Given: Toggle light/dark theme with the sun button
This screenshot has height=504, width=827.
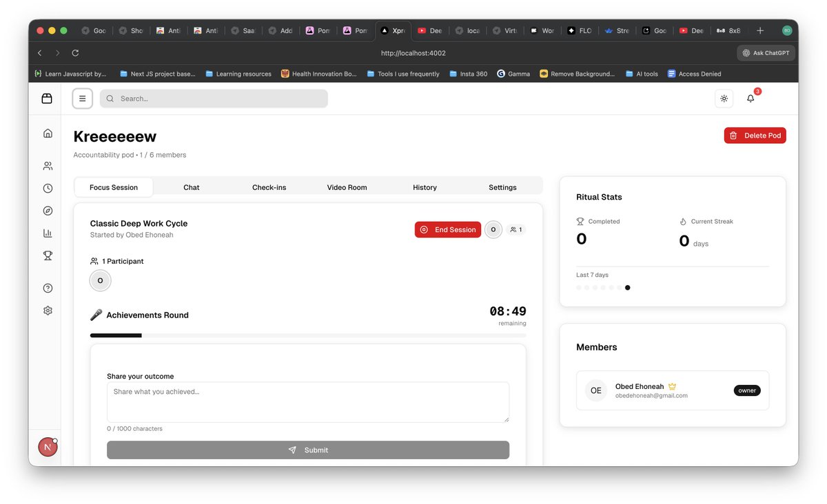Looking at the screenshot, I should click(x=724, y=98).
